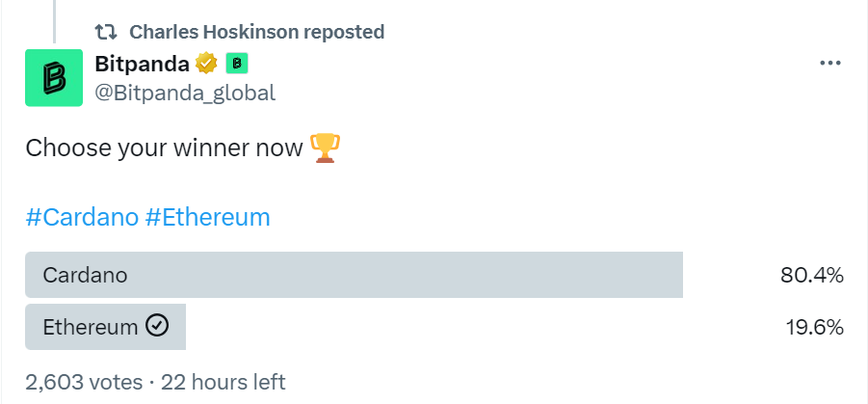868x404 pixels.
Task: Click the checkmark icon beside Ethereum
Action: tap(157, 327)
